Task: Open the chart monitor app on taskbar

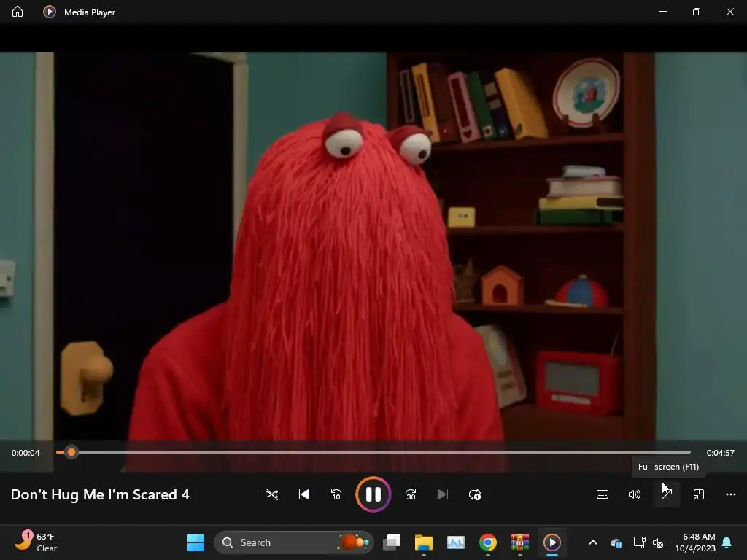Action: [x=456, y=542]
